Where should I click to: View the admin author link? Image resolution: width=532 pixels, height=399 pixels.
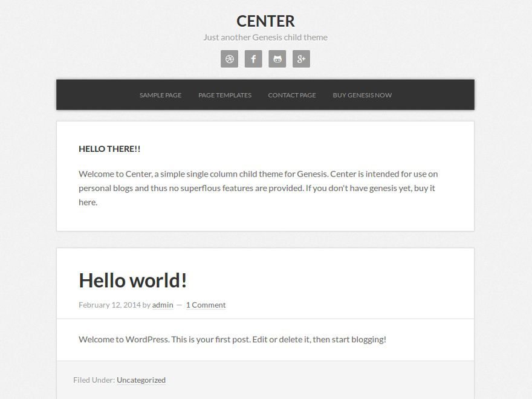click(x=163, y=305)
